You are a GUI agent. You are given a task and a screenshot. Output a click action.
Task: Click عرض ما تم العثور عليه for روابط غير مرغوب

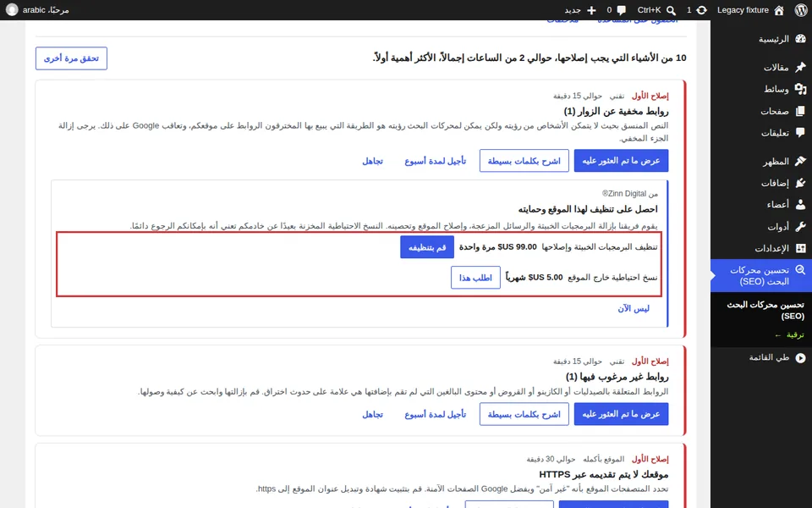pos(621,414)
